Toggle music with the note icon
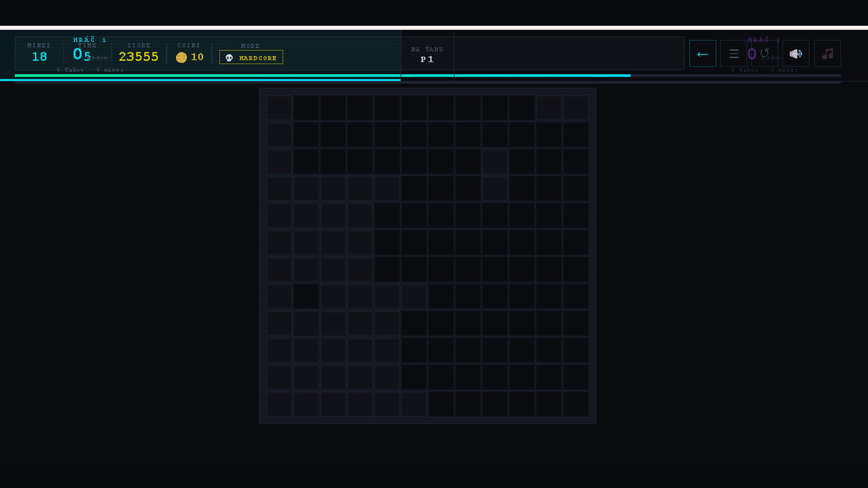The image size is (868, 488). [827, 54]
